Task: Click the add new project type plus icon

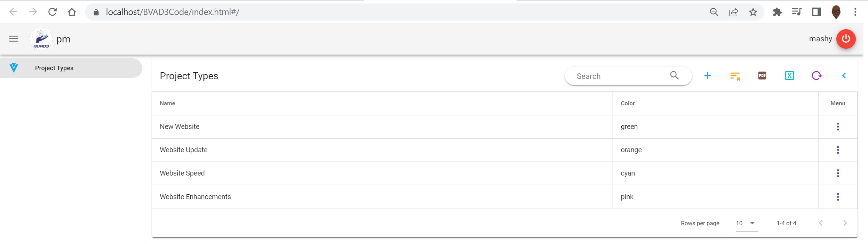Action: click(x=707, y=76)
